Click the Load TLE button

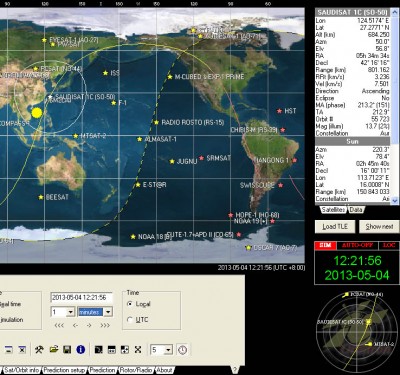335,227
